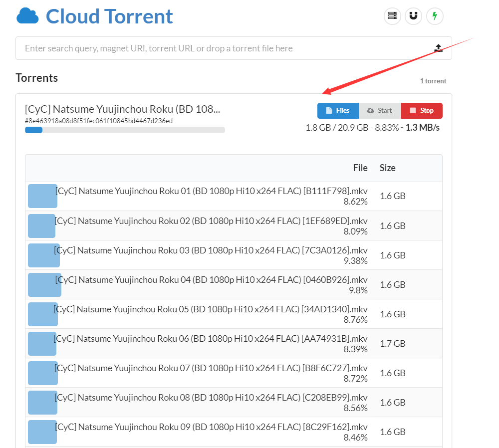Click the torrent search input field
The image size is (499, 448).
(x=225, y=48)
